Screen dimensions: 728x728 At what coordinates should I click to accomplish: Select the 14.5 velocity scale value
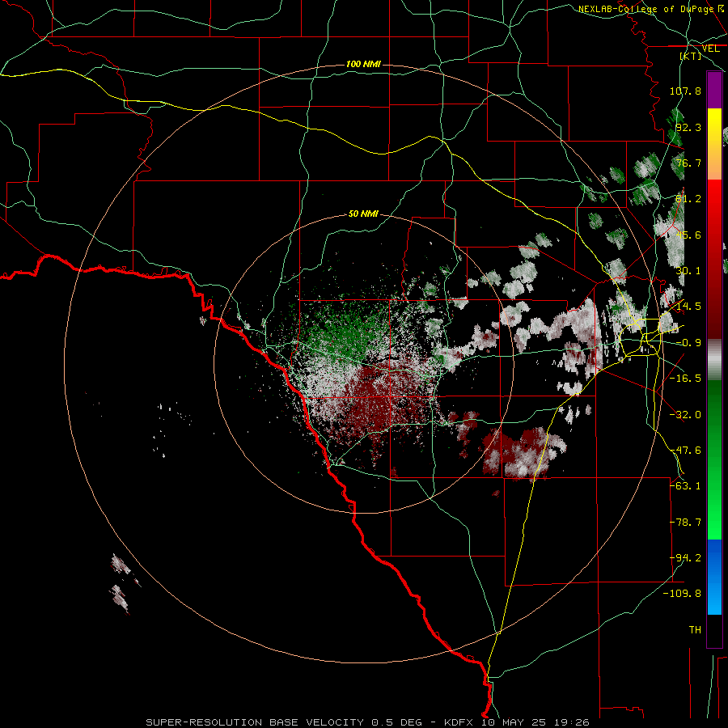coord(688,307)
